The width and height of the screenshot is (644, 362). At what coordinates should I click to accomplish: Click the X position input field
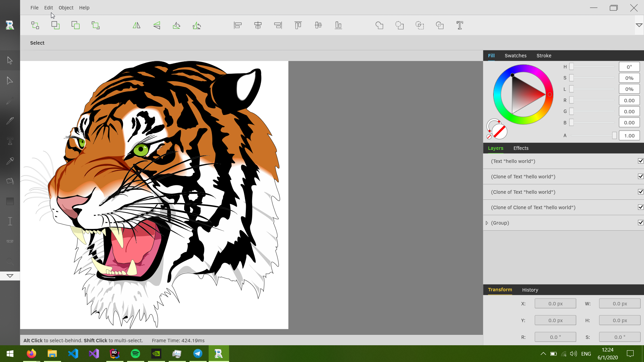(555, 304)
